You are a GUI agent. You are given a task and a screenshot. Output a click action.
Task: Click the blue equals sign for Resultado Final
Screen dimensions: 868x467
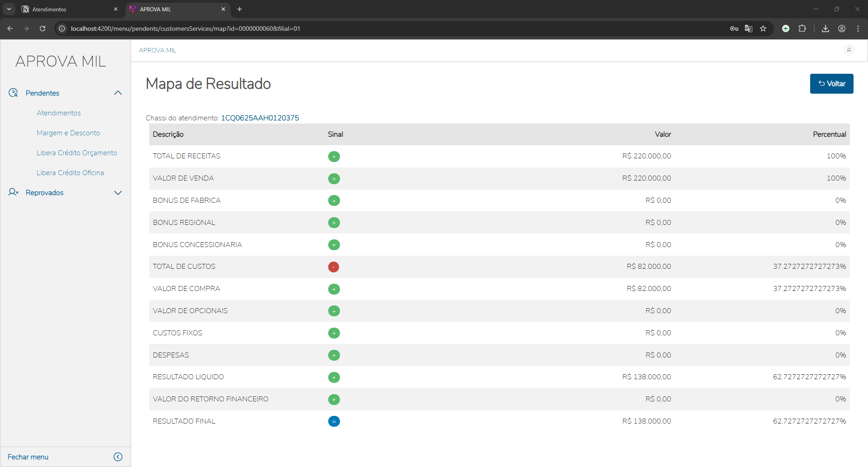[x=334, y=421]
